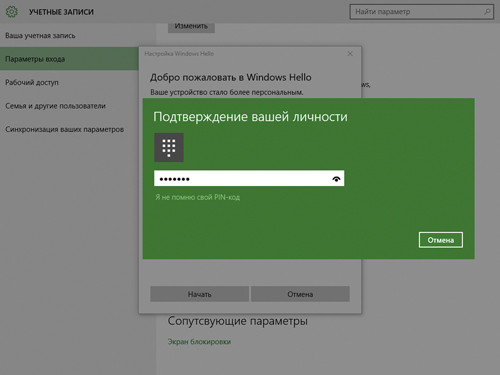This screenshot has height=375, width=500.
Task: Open the 'Я не помню свой PIN-код' link
Action: pyautogui.click(x=197, y=197)
